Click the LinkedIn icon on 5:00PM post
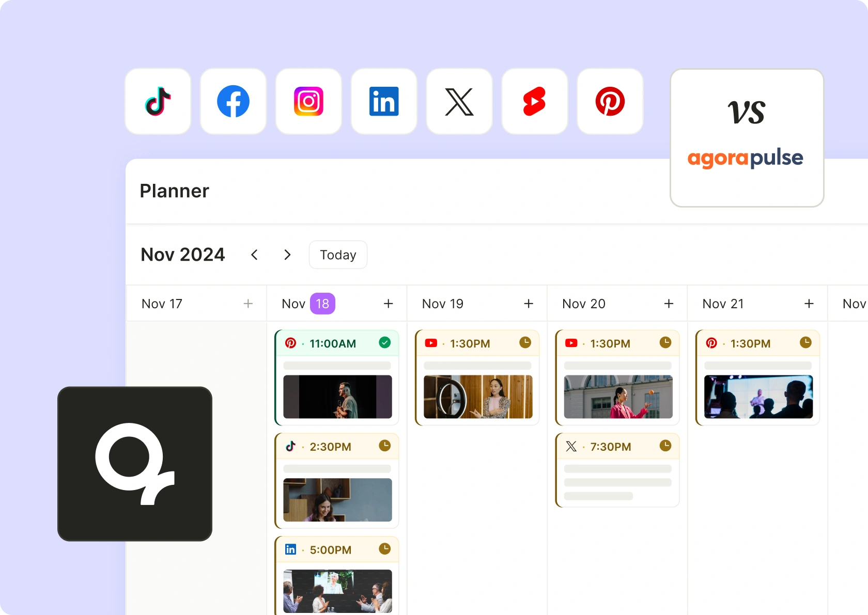 click(291, 549)
